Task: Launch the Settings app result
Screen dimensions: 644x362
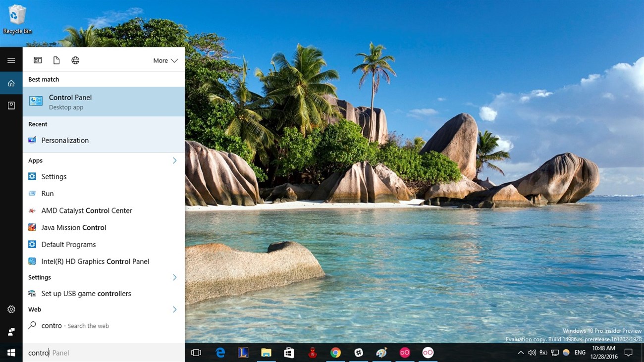Action: point(104,177)
